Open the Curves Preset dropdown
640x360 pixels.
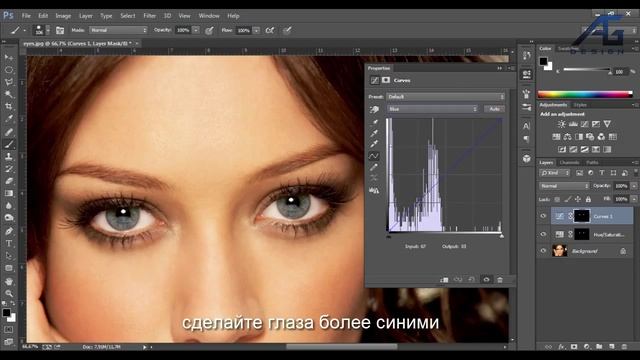pos(445,97)
